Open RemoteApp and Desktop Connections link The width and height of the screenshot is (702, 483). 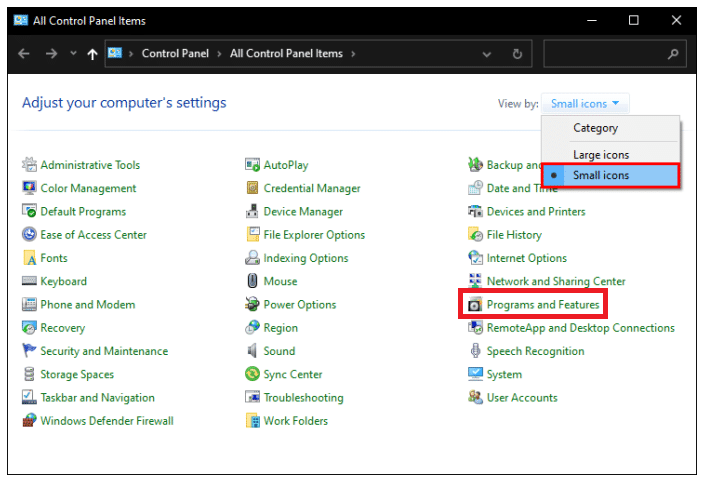click(581, 328)
